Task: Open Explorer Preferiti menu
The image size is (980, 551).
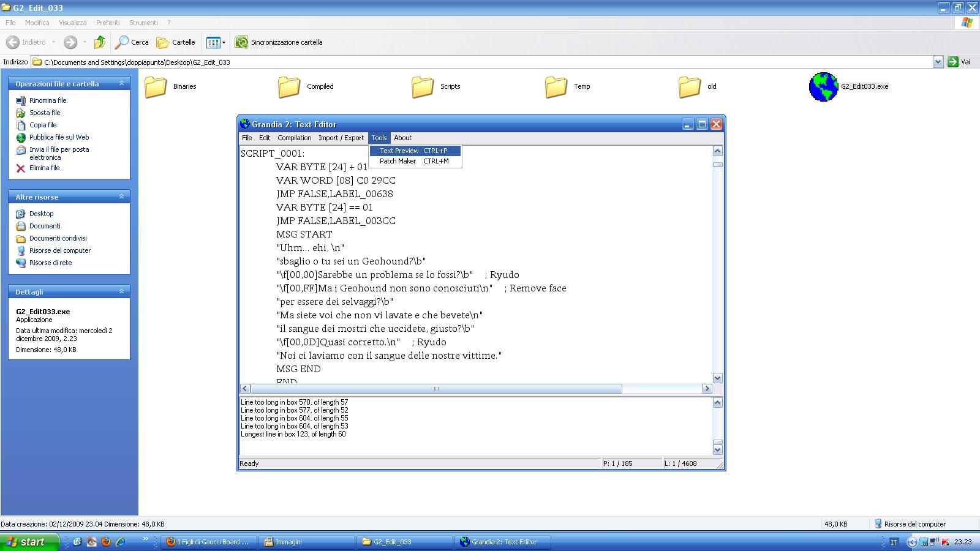Action: click(108, 23)
